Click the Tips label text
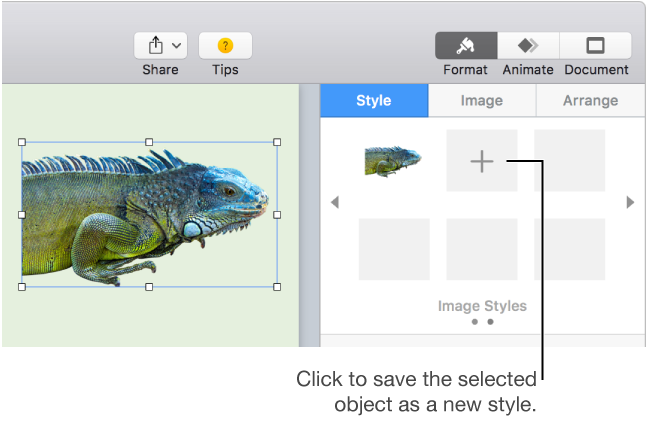Viewport: 646px width, 422px height. pyautogui.click(x=225, y=70)
